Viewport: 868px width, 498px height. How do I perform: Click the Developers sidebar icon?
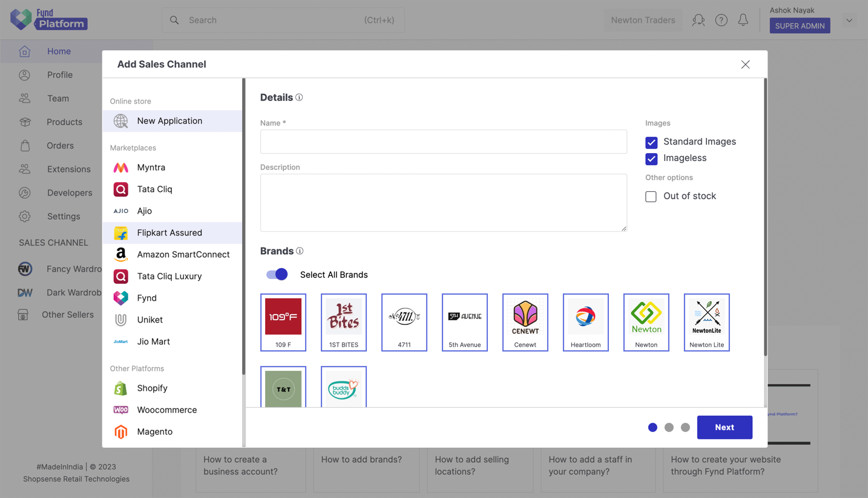click(25, 193)
